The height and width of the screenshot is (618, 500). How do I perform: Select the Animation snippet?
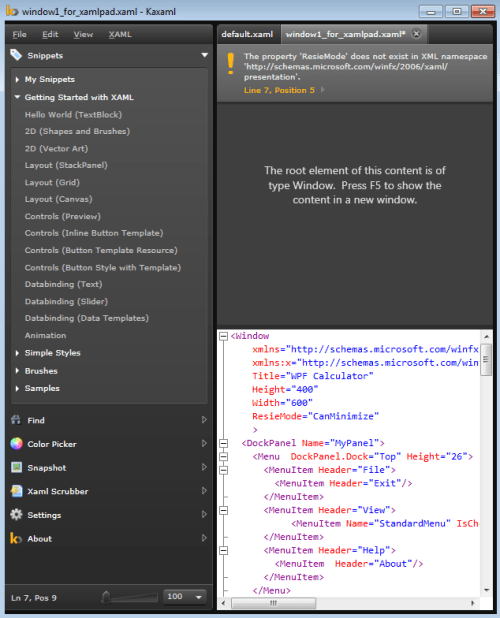45,335
